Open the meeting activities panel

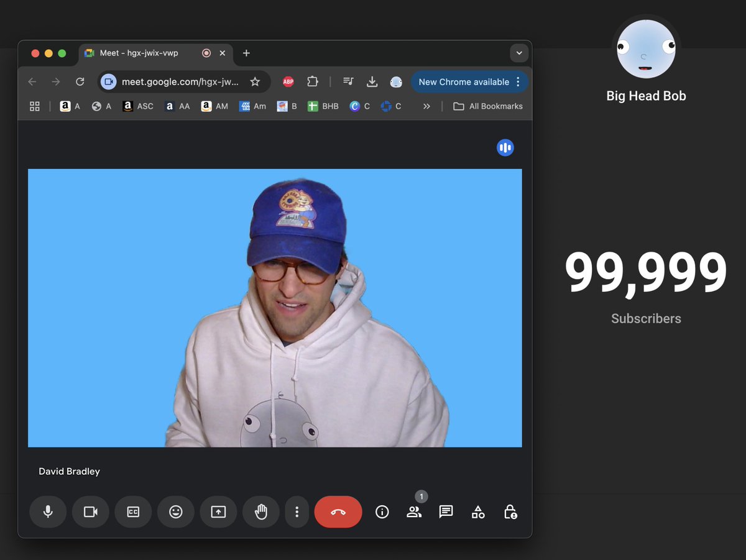tap(477, 512)
